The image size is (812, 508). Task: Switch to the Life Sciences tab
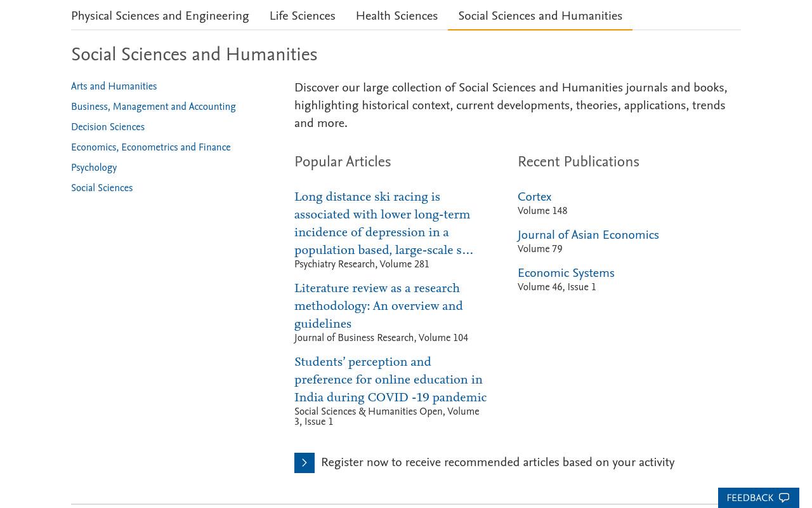(x=302, y=16)
